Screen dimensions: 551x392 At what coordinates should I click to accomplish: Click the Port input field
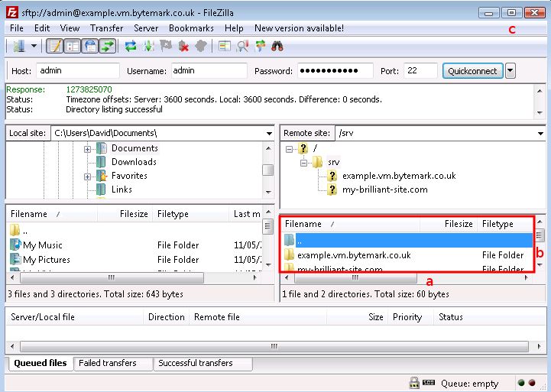[x=420, y=70]
